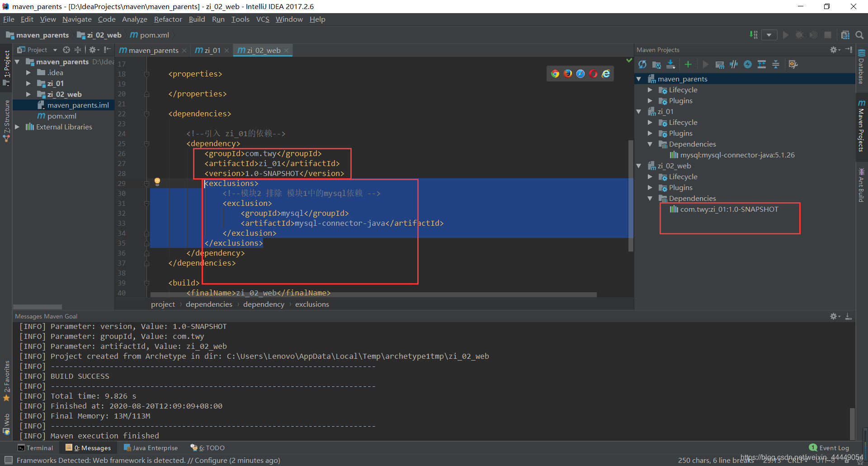Open the VCS menu

point(263,19)
